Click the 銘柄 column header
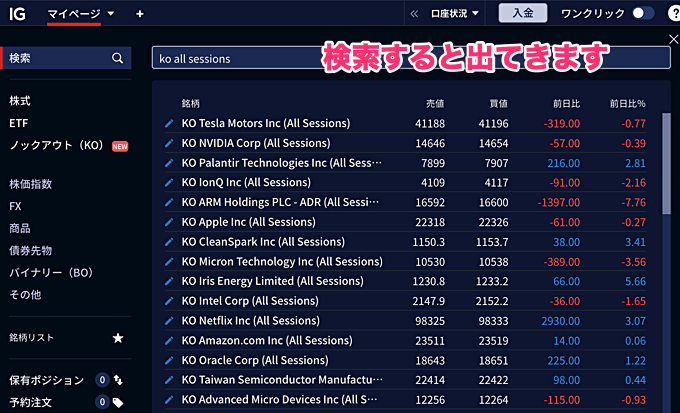Screen dimensions: 680x413 190,103
